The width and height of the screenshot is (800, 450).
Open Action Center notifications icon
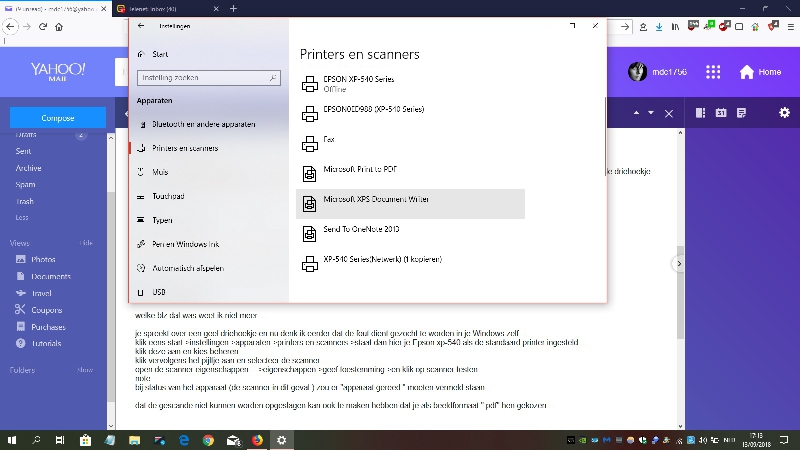[784, 440]
